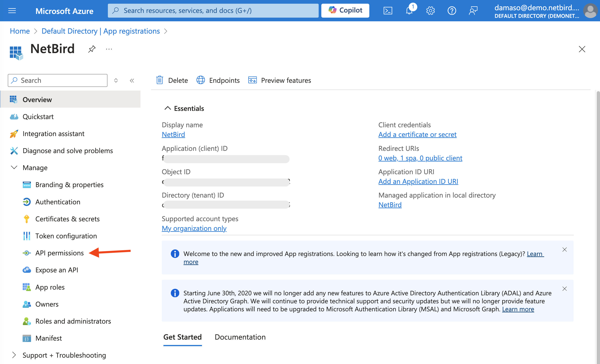Pin NetBird to the dashboard
The height and width of the screenshot is (364, 600).
[91, 49]
